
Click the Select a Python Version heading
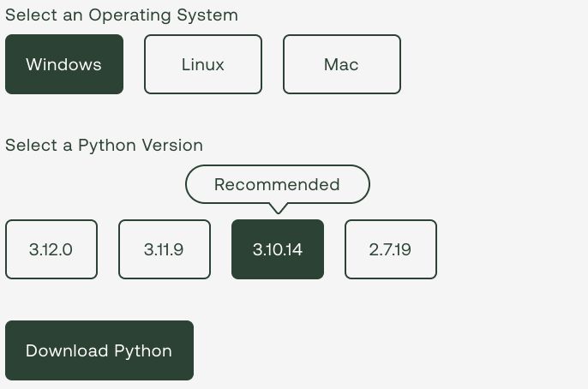click(x=104, y=146)
